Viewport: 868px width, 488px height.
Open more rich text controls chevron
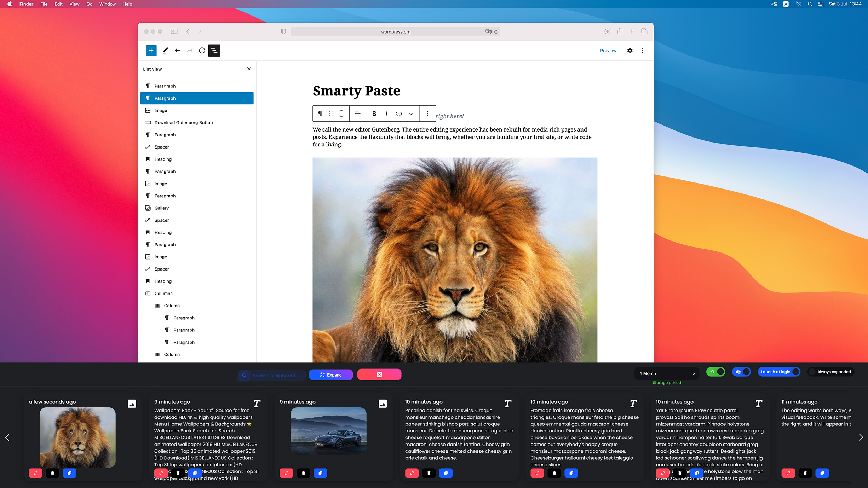[411, 114]
